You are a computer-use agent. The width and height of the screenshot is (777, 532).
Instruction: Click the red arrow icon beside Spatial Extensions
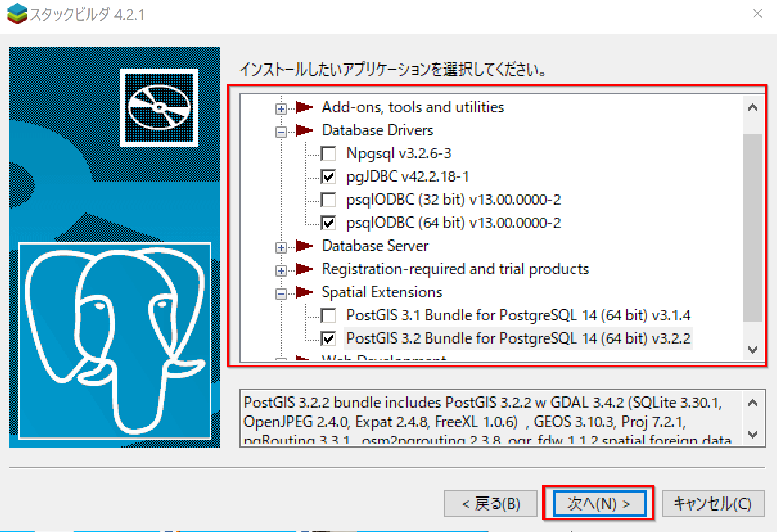305,292
